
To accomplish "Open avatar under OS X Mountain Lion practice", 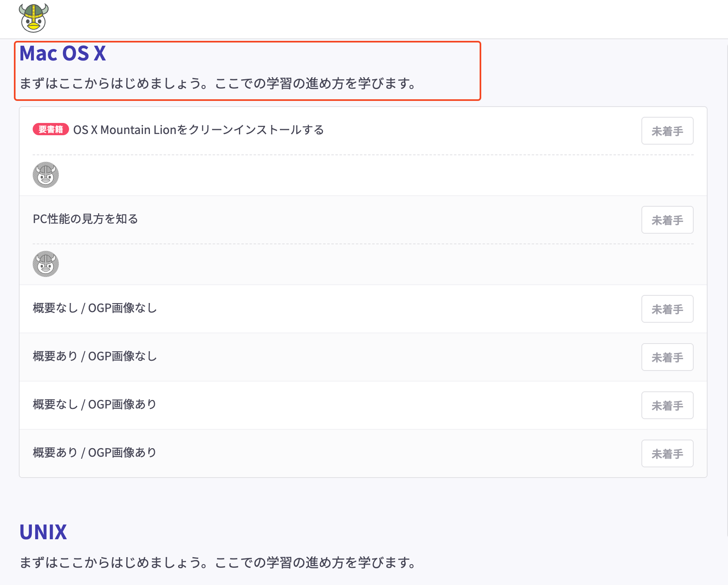I will pyautogui.click(x=46, y=175).
